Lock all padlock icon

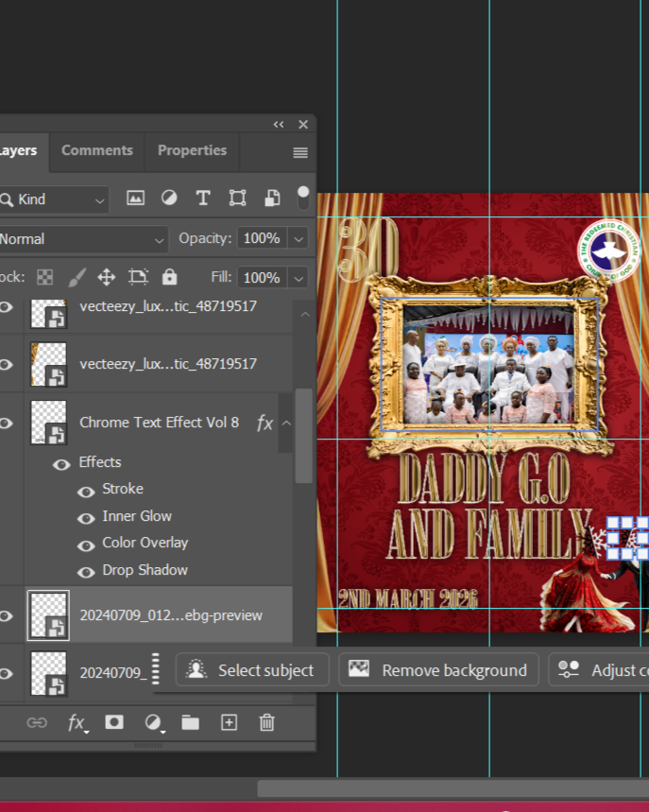coord(170,277)
